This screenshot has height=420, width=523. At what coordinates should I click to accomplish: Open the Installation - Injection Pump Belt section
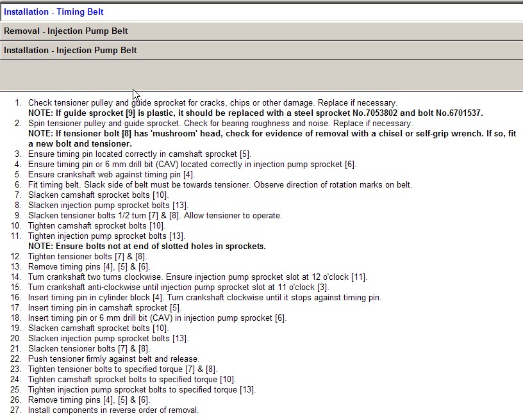[71, 50]
